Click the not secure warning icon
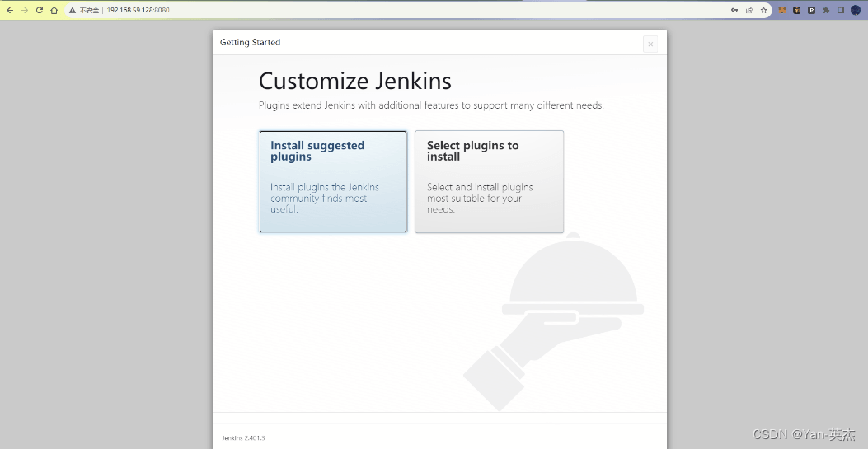 pyautogui.click(x=73, y=10)
